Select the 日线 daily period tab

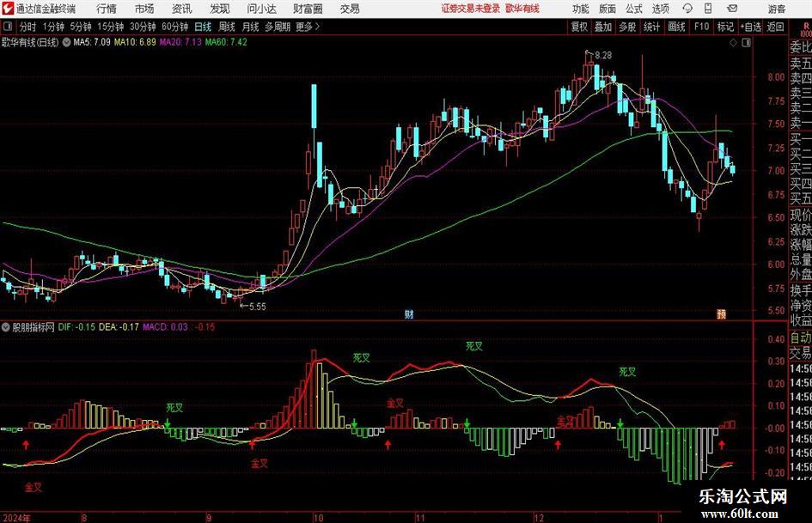pyautogui.click(x=203, y=27)
